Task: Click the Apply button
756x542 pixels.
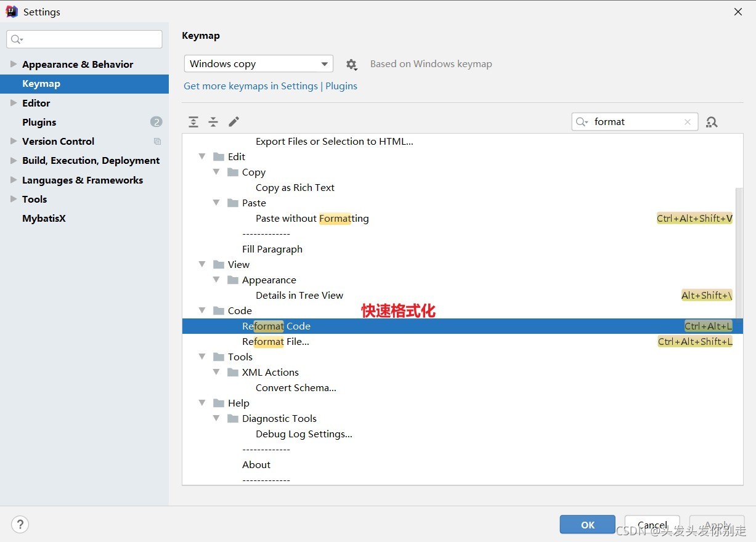Action: [717, 525]
